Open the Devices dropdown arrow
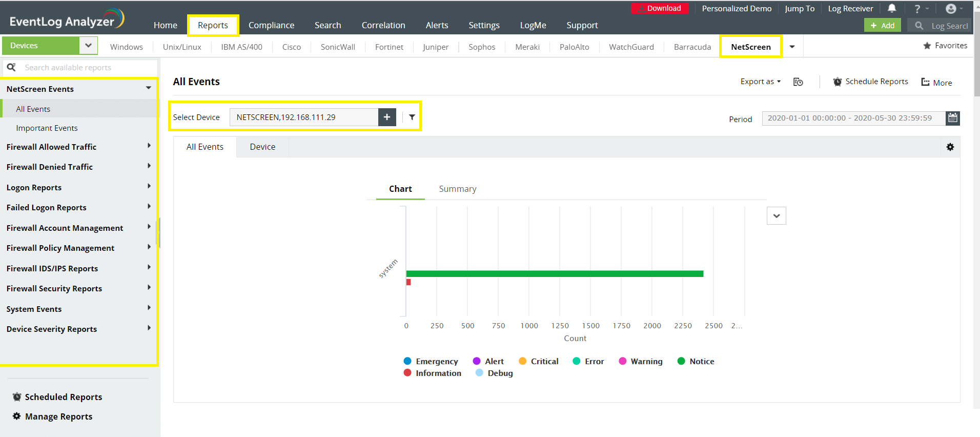 click(x=88, y=45)
